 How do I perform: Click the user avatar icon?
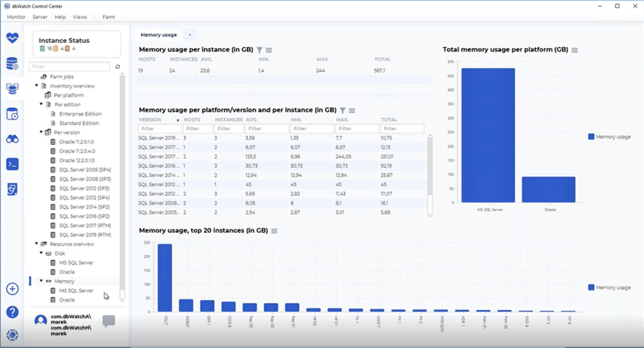click(41, 321)
